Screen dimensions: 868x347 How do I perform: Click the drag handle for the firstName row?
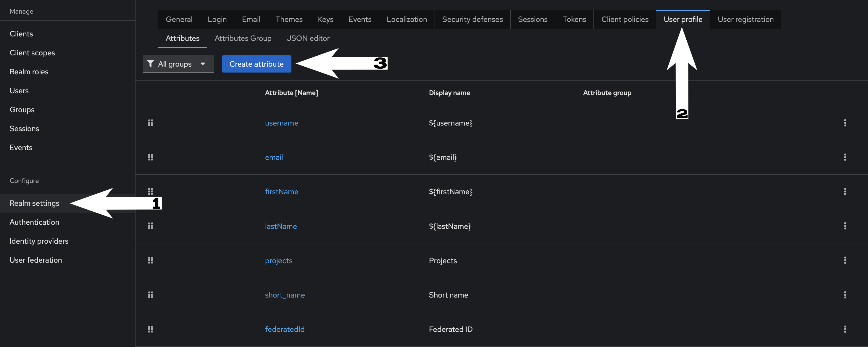pos(150,192)
